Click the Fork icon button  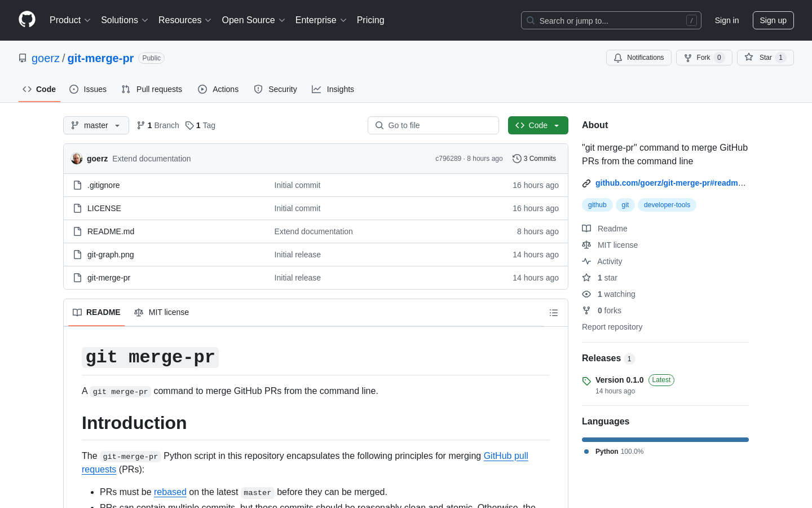(x=704, y=58)
